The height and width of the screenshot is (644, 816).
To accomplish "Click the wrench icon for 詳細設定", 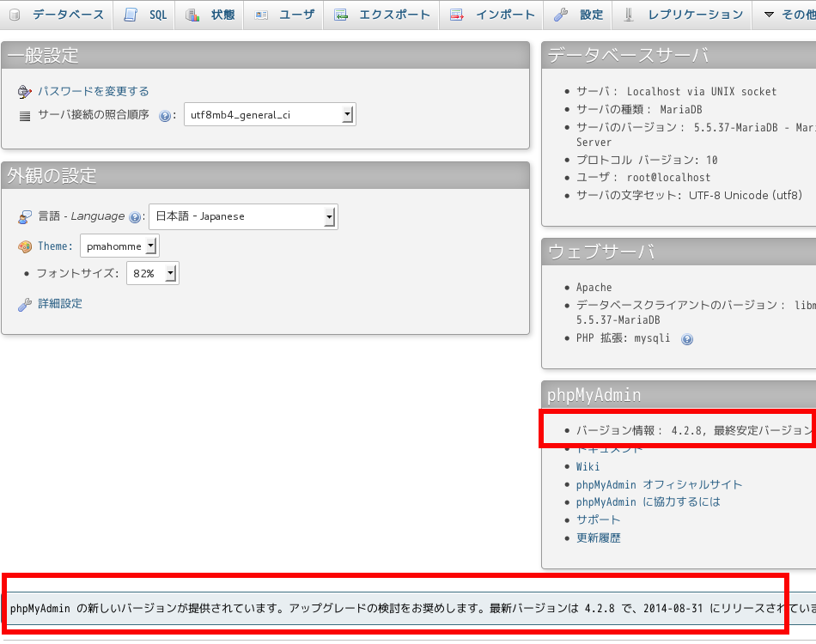I will coord(24,304).
